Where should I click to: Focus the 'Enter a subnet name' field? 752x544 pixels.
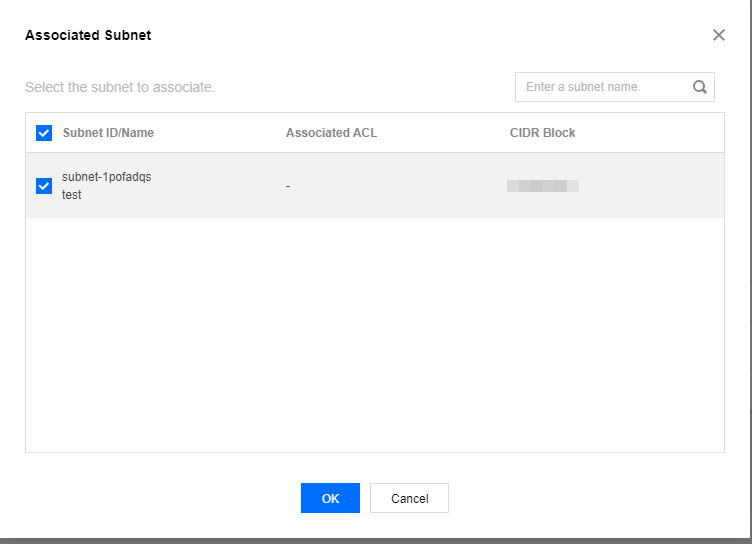[615, 87]
